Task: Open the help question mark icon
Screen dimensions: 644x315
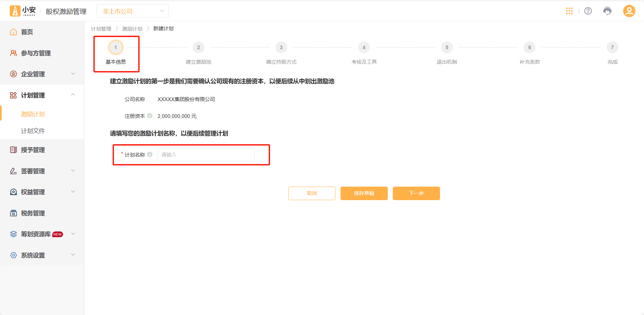Action: point(588,11)
